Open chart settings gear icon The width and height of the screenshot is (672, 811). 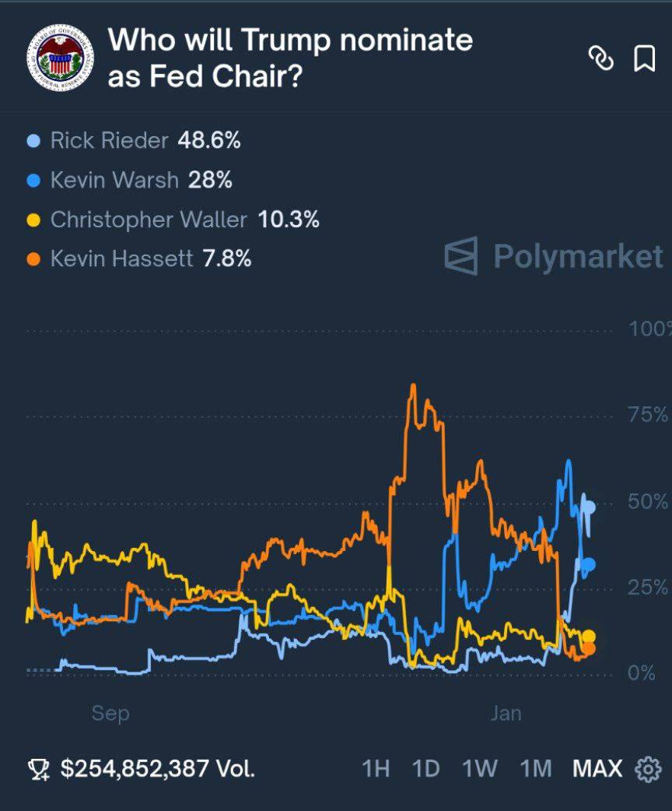point(648,769)
